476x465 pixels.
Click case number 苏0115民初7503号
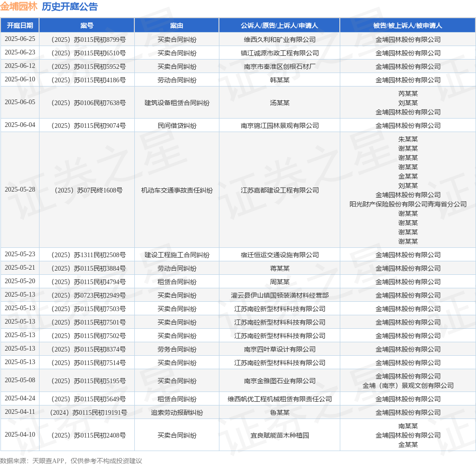point(89,309)
